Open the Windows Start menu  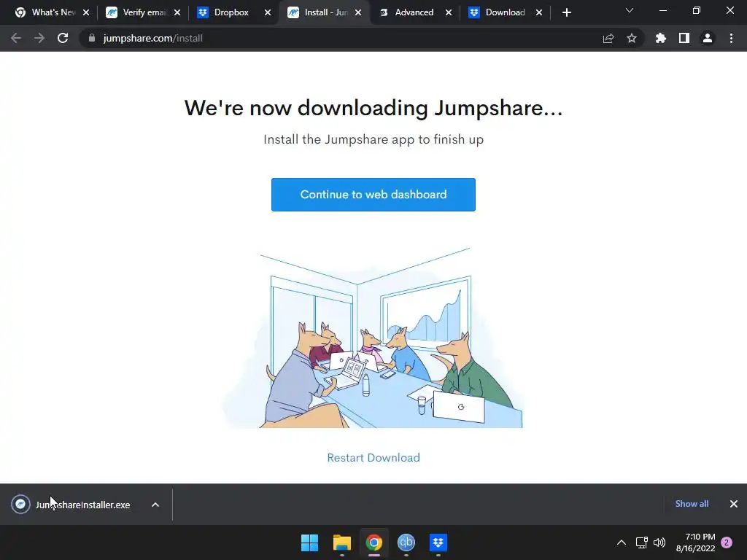pos(309,542)
